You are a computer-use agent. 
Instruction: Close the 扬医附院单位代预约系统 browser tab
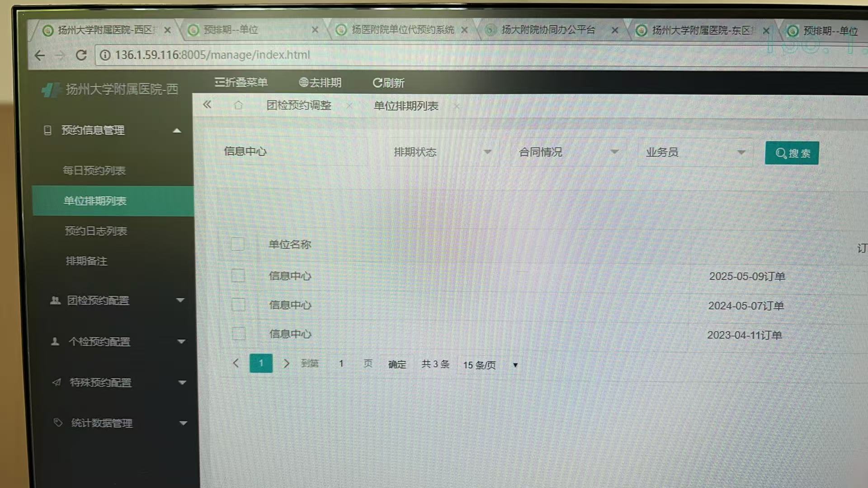click(464, 30)
